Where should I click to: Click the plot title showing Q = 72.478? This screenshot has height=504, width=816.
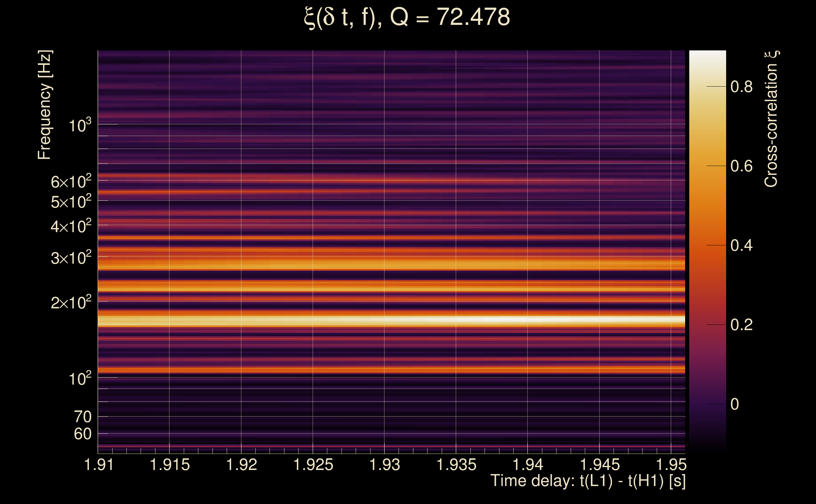click(x=407, y=17)
